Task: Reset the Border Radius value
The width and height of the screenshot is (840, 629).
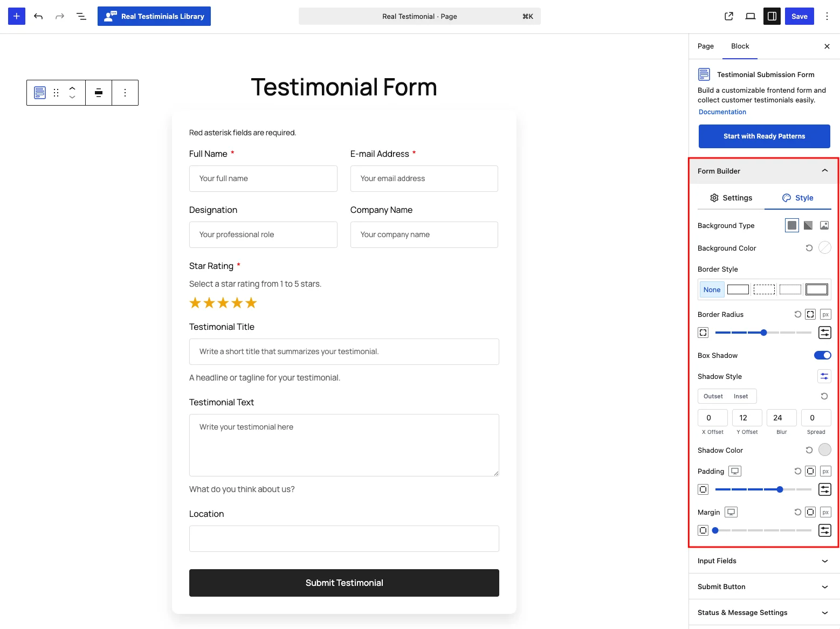Action: pyautogui.click(x=798, y=314)
